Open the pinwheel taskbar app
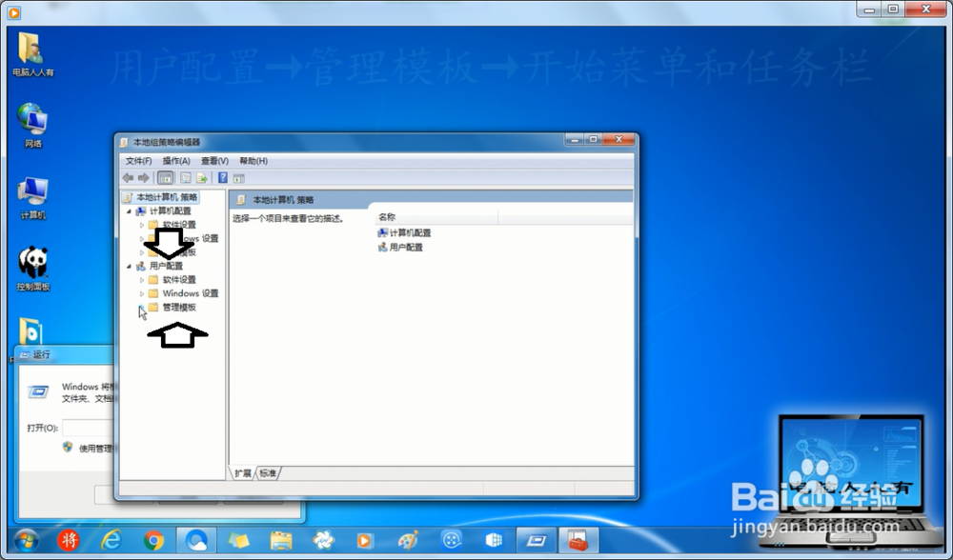The height and width of the screenshot is (560, 953). tap(323, 540)
